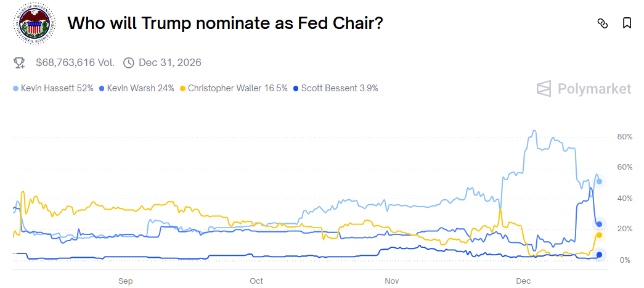Bookmark this market with bookmark icon

[x=627, y=23]
